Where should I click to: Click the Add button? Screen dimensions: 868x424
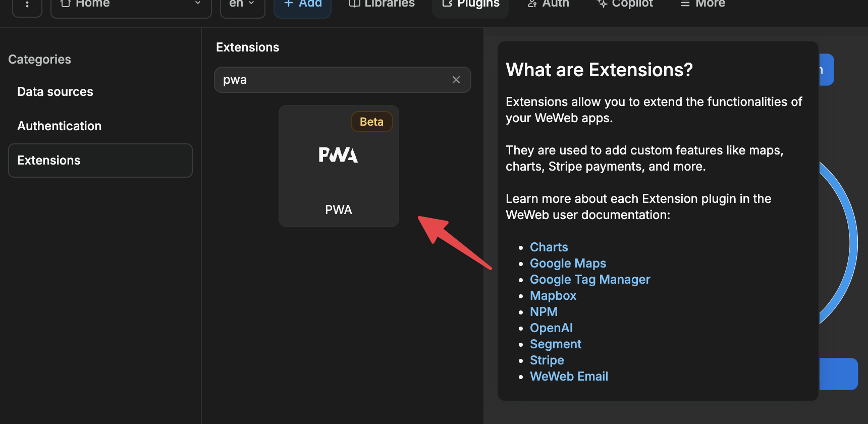click(302, 5)
